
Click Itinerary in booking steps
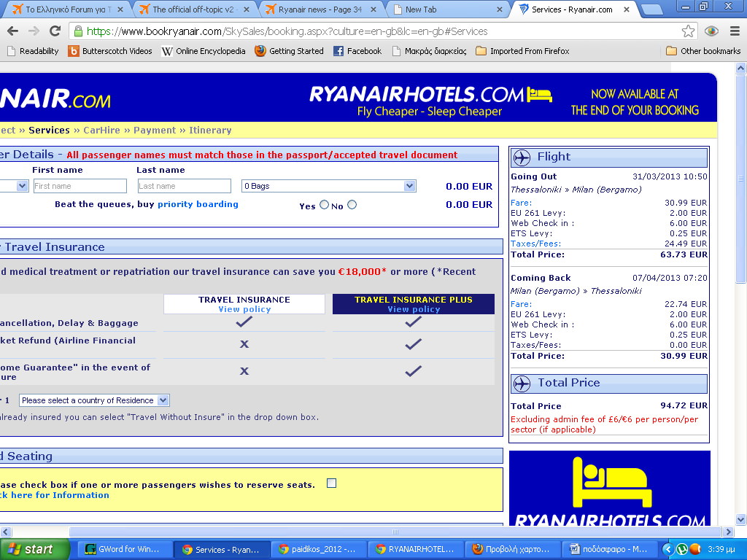pyautogui.click(x=210, y=131)
